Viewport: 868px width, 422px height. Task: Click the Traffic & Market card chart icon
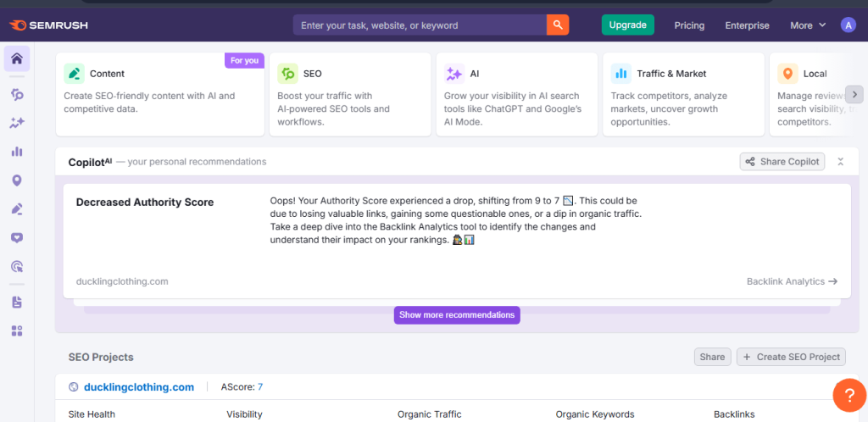click(621, 74)
